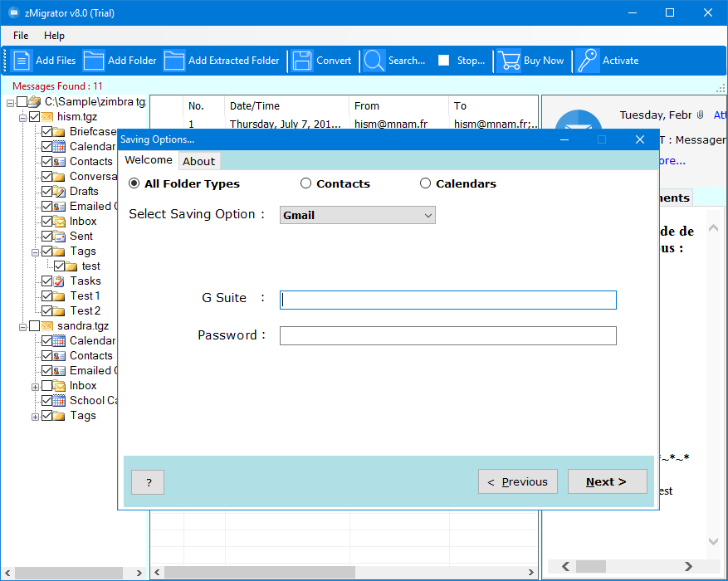Collapse the sandra.tgz tree node

coord(22,327)
